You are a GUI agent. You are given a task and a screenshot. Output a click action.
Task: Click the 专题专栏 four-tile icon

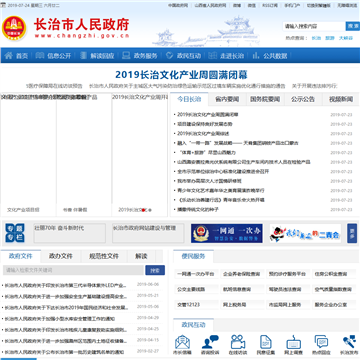pyautogui.click(x=15, y=233)
